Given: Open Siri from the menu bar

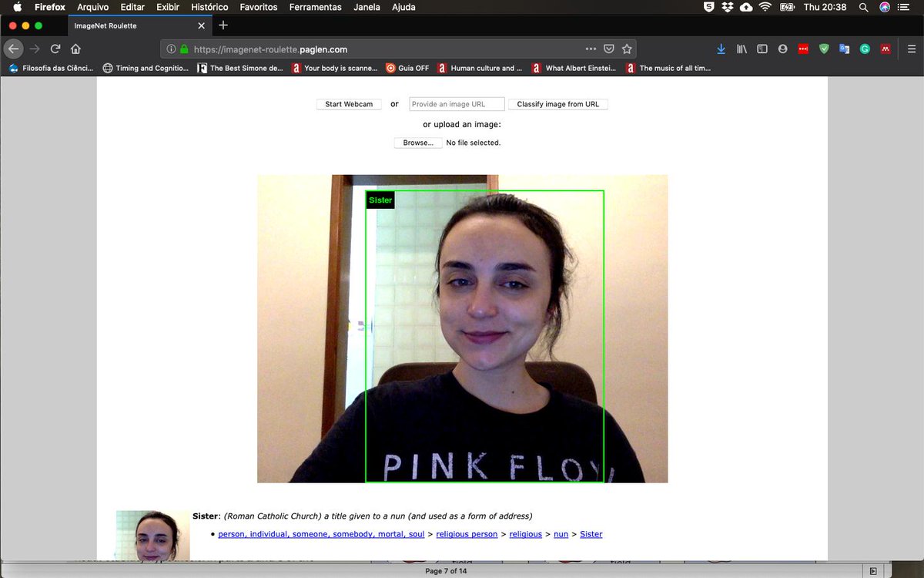Looking at the screenshot, I should click(x=885, y=7).
